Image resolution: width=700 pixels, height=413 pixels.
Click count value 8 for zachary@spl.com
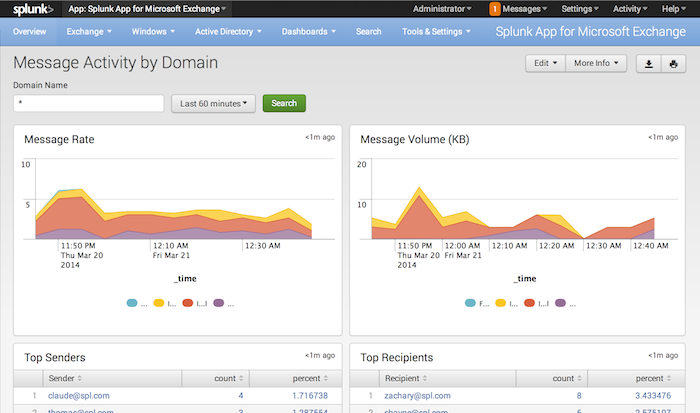click(x=579, y=396)
